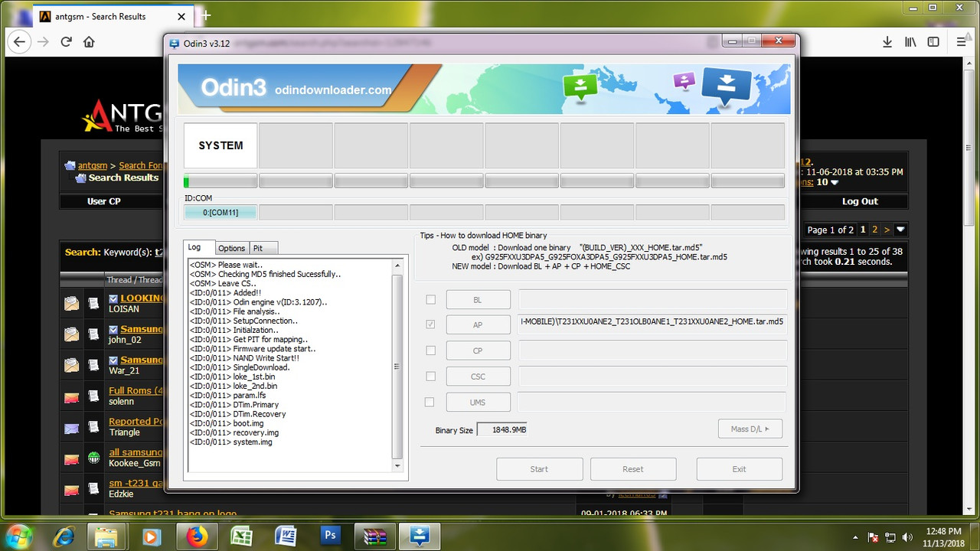Open User CP on the forum

point(103,201)
